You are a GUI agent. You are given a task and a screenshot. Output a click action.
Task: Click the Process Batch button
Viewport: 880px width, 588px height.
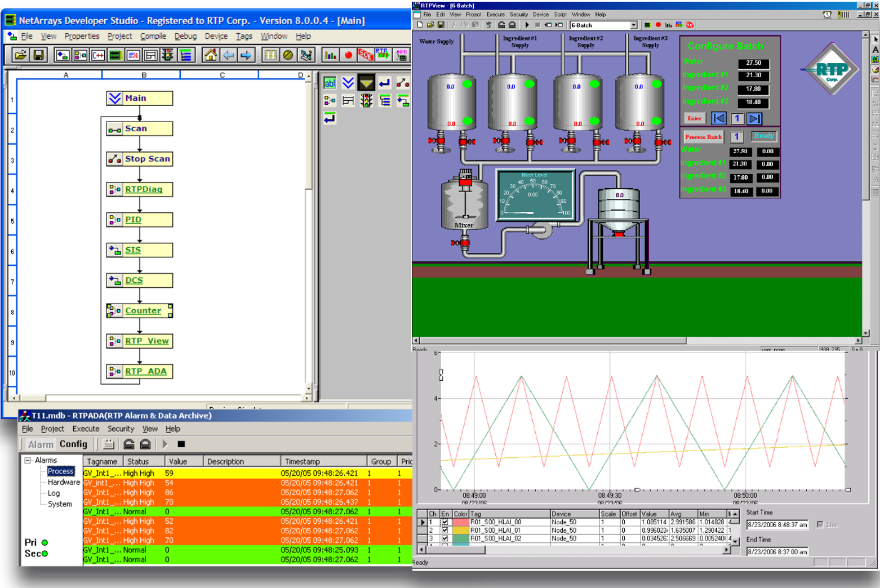pyautogui.click(x=703, y=137)
